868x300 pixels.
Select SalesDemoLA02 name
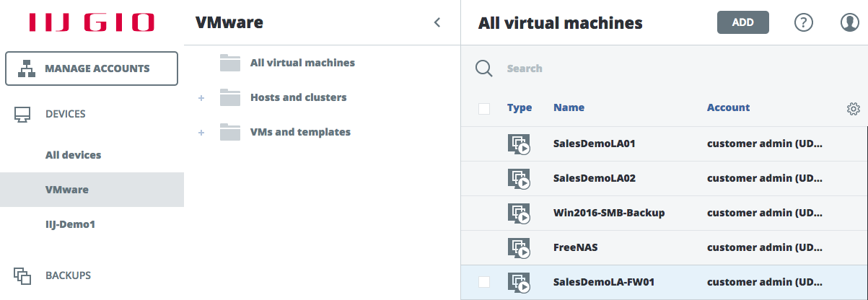(x=594, y=178)
